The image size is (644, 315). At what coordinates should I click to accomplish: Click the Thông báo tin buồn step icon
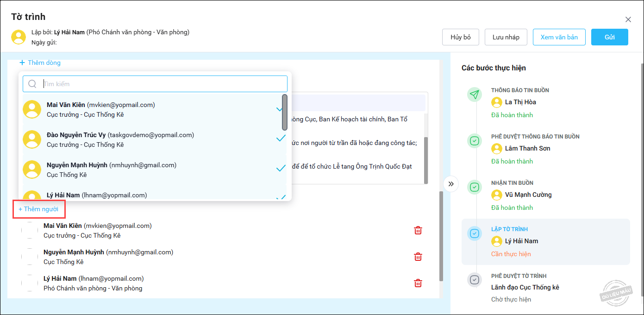(474, 94)
